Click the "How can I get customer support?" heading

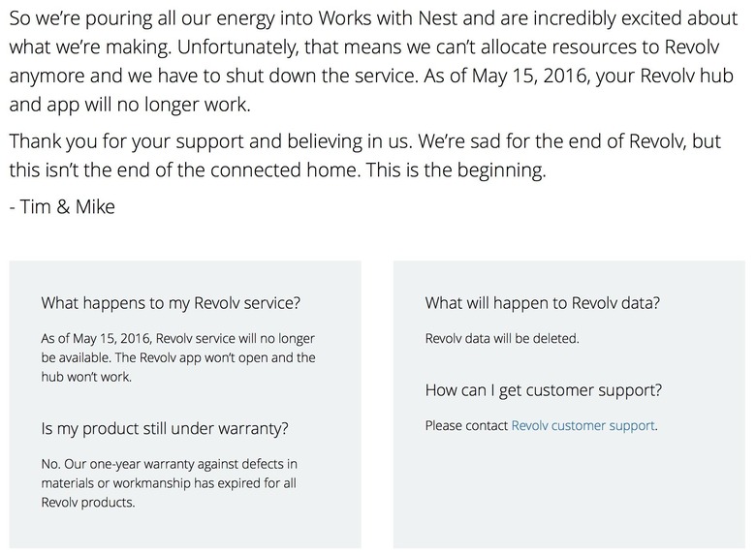[x=544, y=390]
